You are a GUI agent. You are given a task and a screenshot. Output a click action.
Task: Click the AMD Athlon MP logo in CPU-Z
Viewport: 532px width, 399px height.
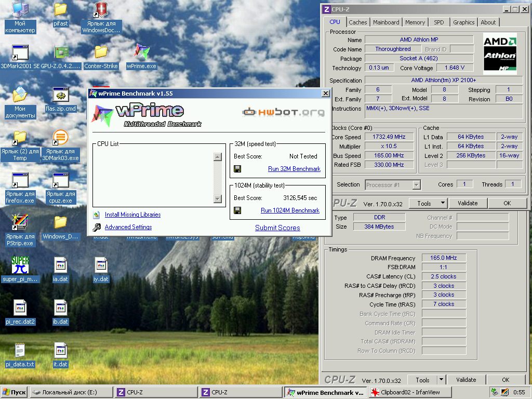[500, 54]
